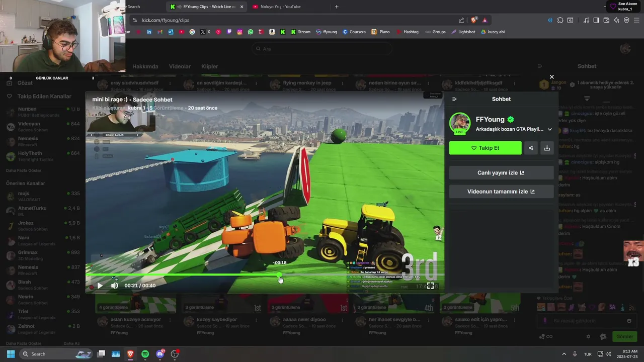The image size is (644, 362).
Task: Open options menu for 'kuzey kaybediyor' clip
Action: click(x=256, y=320)
